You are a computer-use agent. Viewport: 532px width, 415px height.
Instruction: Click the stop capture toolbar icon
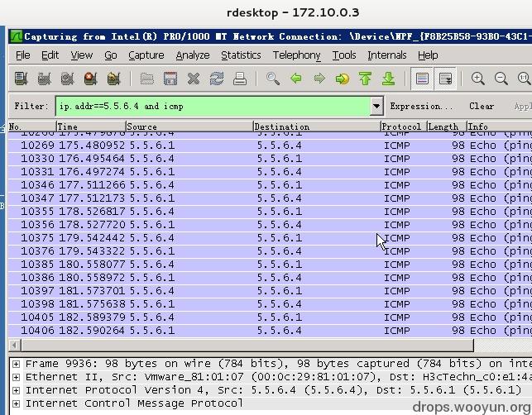tap(90, 79)
